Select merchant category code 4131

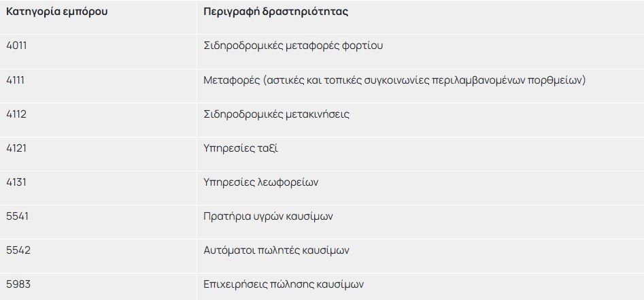pyautogui.click(x=16, y=182)
